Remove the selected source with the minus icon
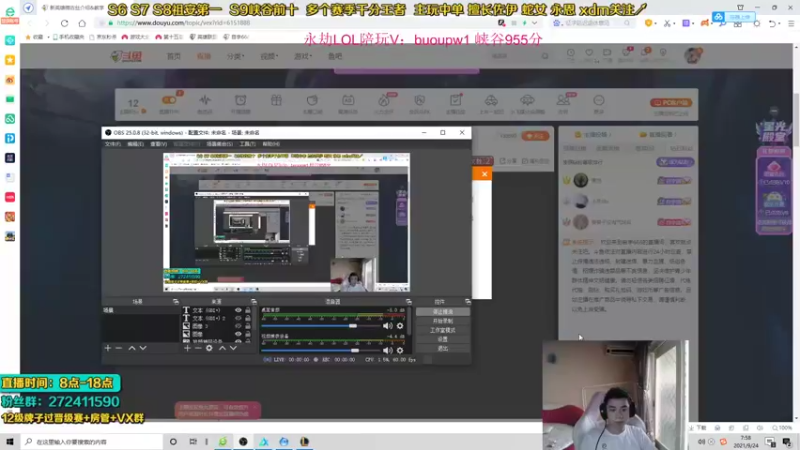Viewport: 800px width, 450px height. (x=198, y=348)
